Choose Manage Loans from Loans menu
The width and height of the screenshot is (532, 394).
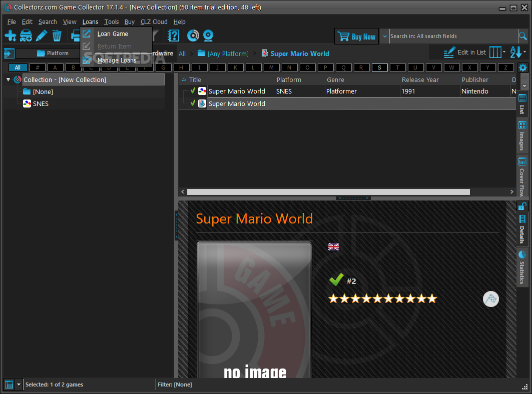click(117, 60)
